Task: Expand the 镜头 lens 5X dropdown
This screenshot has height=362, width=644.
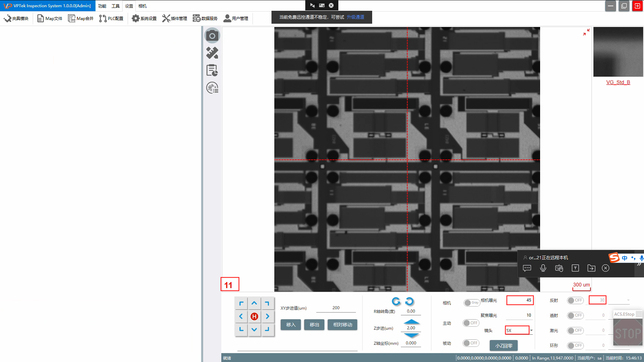Action: (531, 330)
